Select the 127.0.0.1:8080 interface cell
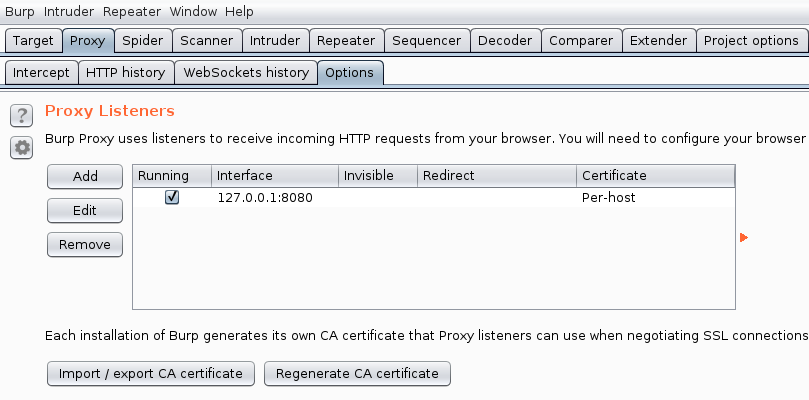The height and width of the screenshot is (400, 809). 275,198
